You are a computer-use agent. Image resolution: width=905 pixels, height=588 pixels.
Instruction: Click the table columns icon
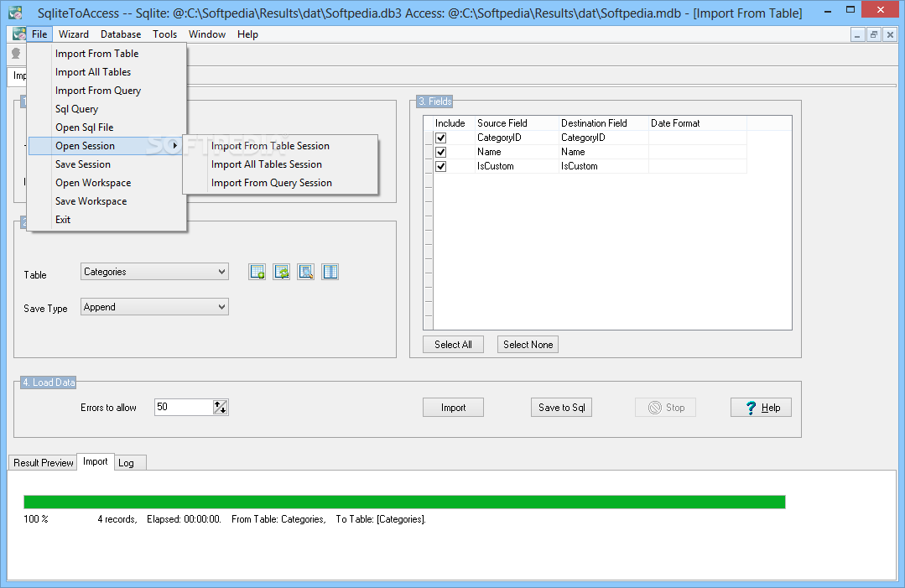tap(330, 272)
